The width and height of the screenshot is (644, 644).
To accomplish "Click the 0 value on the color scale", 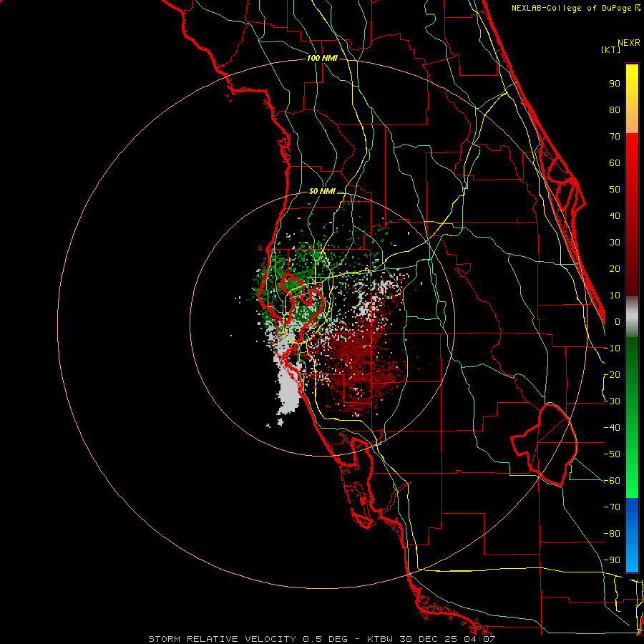I will [618, 321].
